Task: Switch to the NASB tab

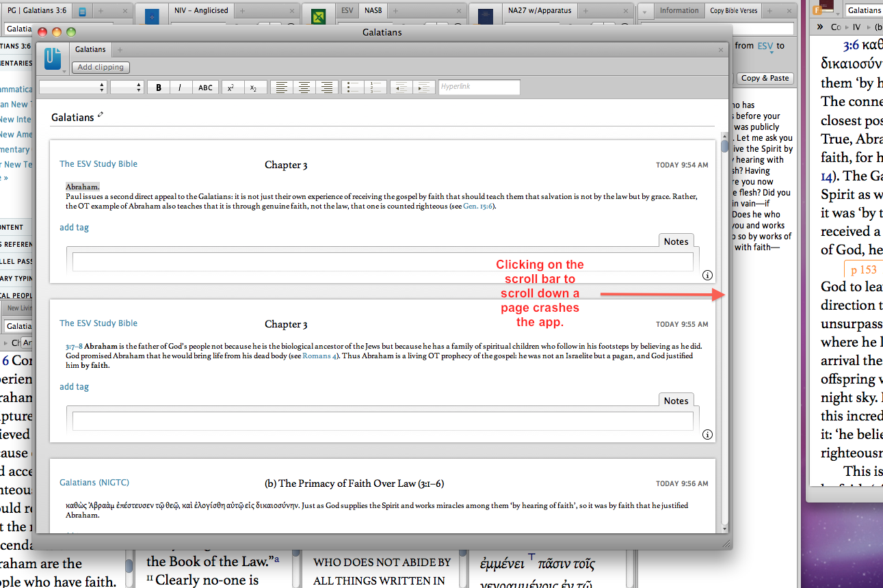Action: tap(373, 11)
